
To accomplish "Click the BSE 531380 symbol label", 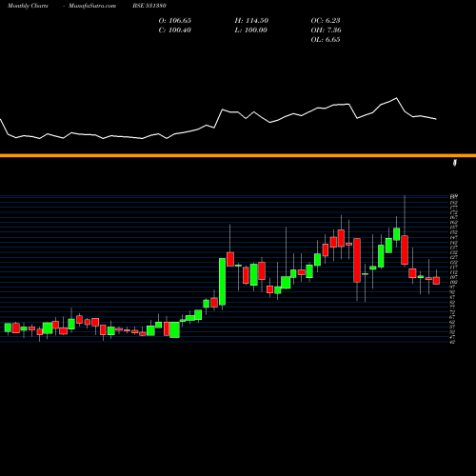I will [149, 6].
